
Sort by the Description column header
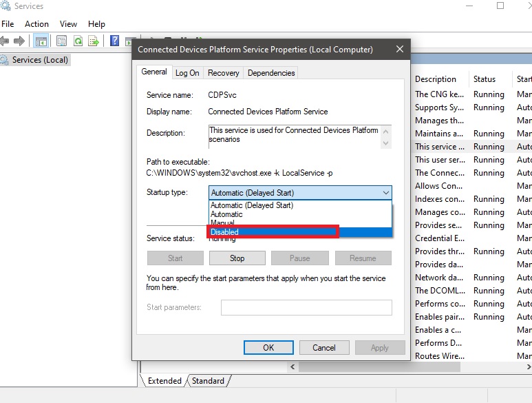(x=440, y=79)
